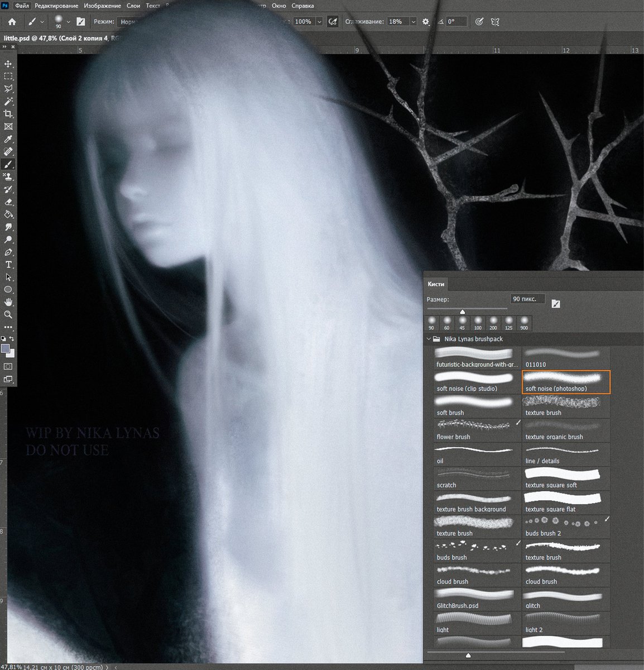The image size is (644, 670).
Task: Select the Paint Bucket tool
Action: pos(8,214)
